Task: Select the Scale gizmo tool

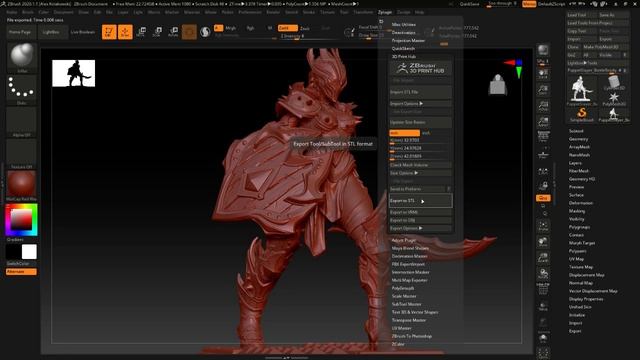Action: click(x=157, y=31)
